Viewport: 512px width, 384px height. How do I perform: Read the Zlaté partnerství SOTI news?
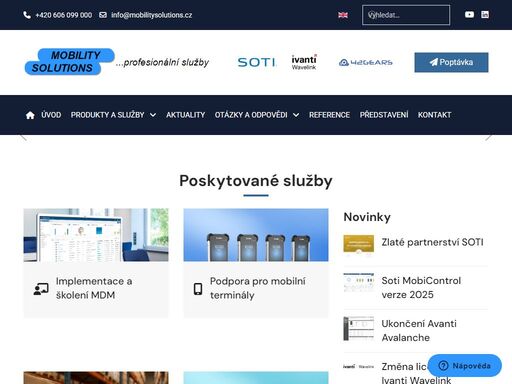432,242
